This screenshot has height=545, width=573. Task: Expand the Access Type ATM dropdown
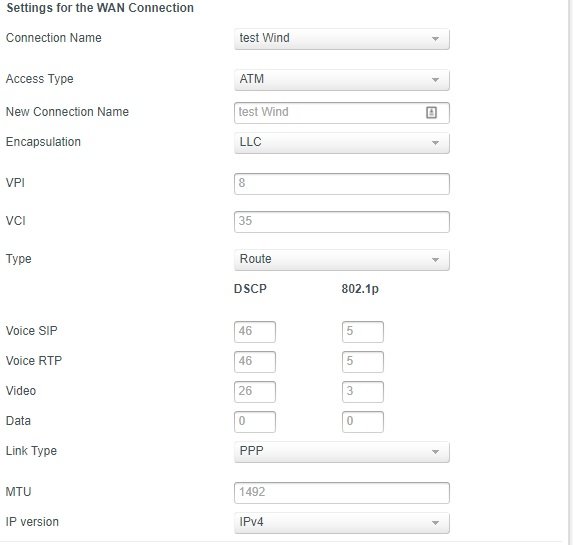tap(342, 80)
